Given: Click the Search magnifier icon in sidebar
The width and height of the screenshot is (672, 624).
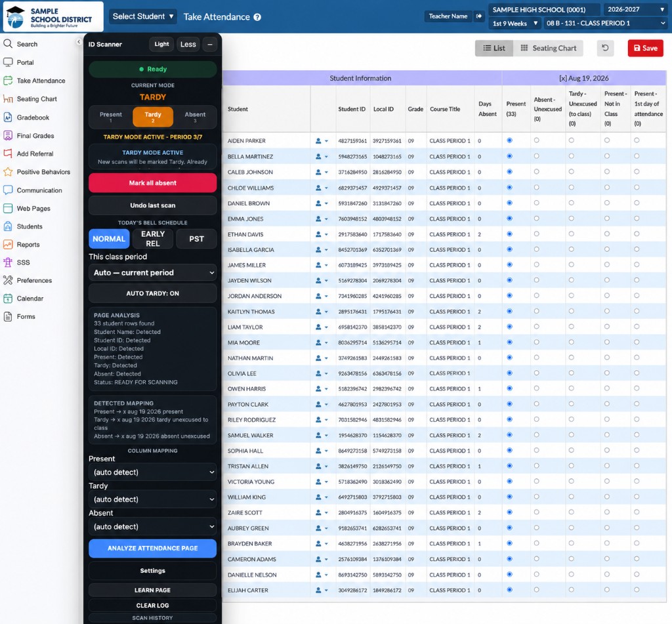Looking at the screenshot, I should [x=8, y=44].
